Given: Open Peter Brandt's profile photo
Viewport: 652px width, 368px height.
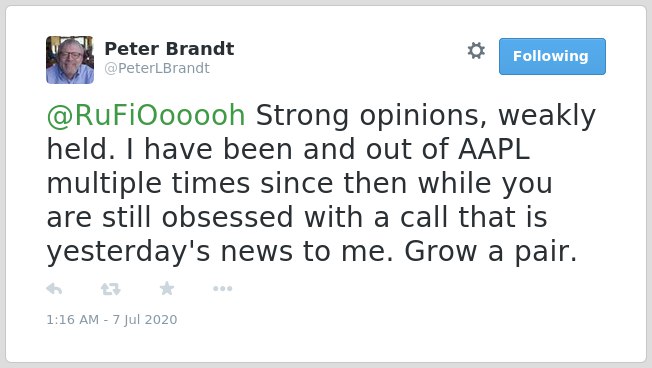Looking at the screenshot, I should pos(70,60).
